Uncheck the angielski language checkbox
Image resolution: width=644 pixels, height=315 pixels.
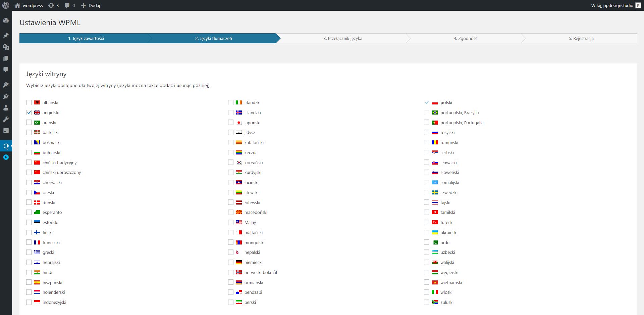(x=29, y=113)
